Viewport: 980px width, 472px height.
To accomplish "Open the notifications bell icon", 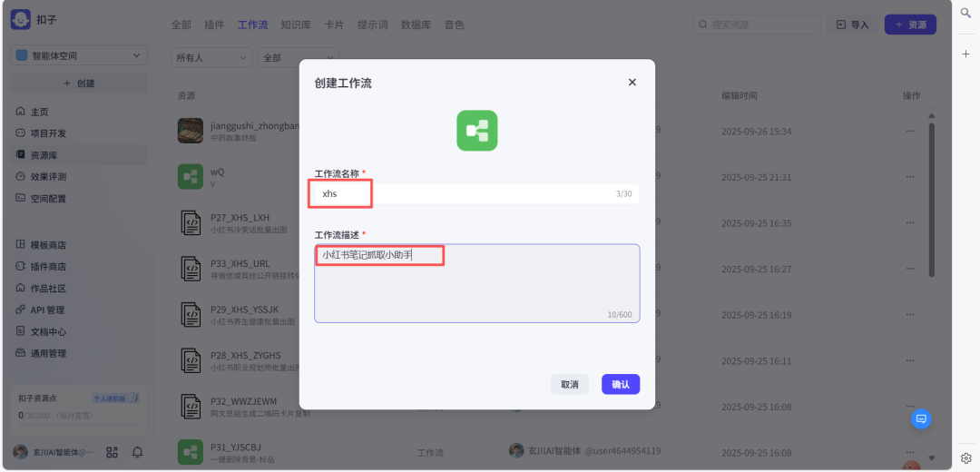I will tap(138, 452).
